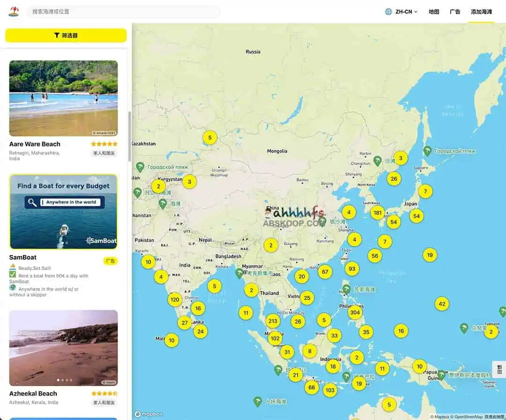The height and width of the screenshot is (420, 506).
Task: Open the 地图 menu item
Action: [433, 11]
